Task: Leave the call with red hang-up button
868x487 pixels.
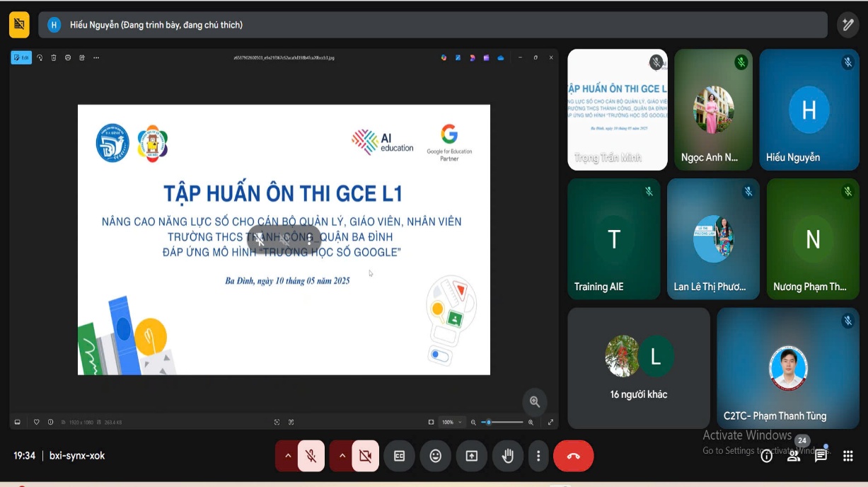Action: click(x=573, y=456)
